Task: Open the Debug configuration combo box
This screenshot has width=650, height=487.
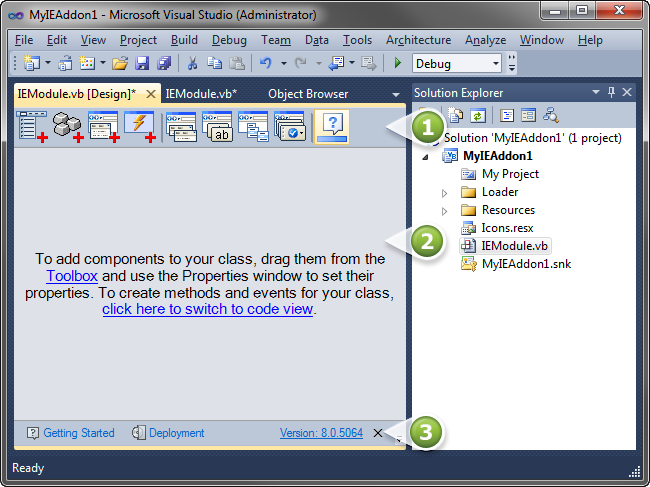Action: (x=456, y=63)
